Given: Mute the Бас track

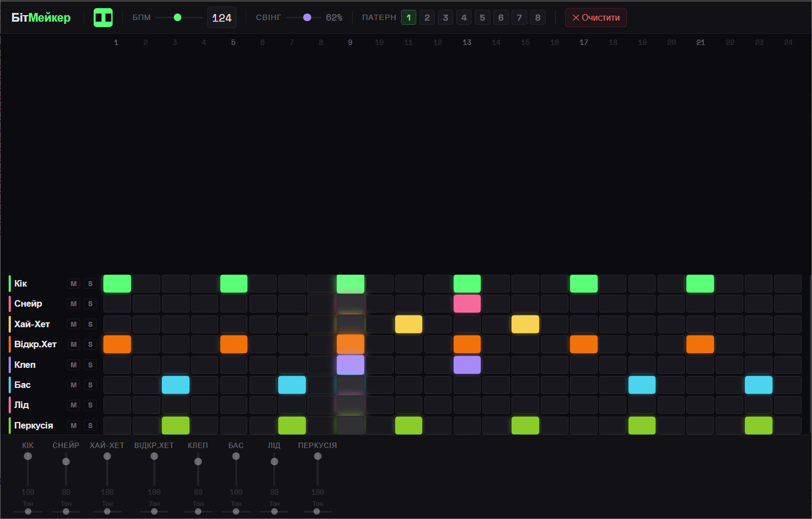Looking at the screenshot, I should [74, 385].
